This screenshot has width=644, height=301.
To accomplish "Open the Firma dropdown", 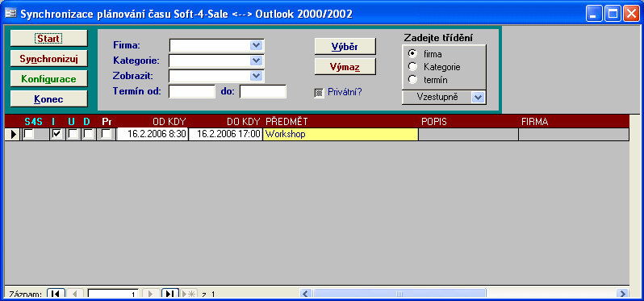I will [x=257, y=45].
